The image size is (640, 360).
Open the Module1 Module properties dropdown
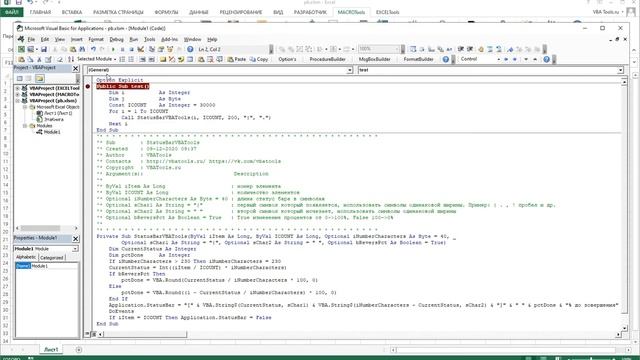coord(75,249)
